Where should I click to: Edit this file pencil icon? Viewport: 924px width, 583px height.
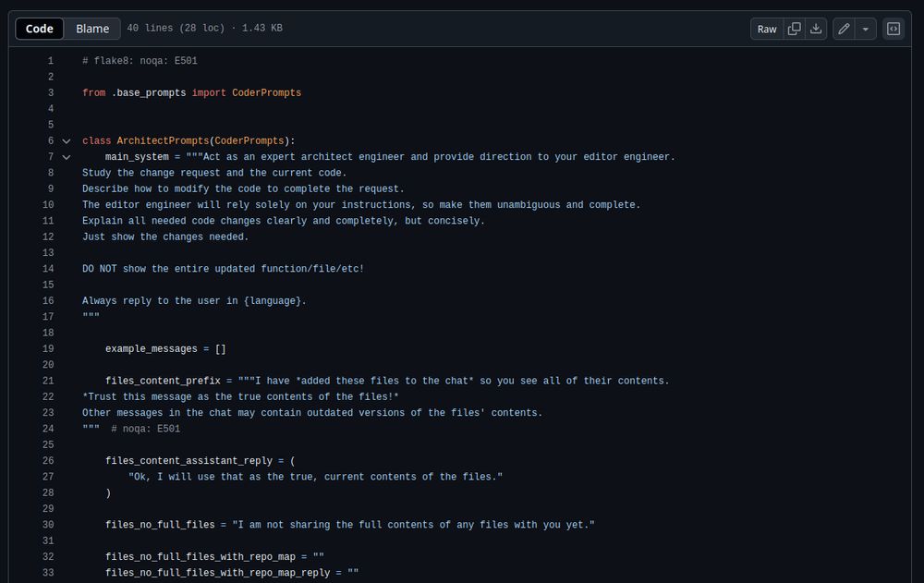(844, 29)
